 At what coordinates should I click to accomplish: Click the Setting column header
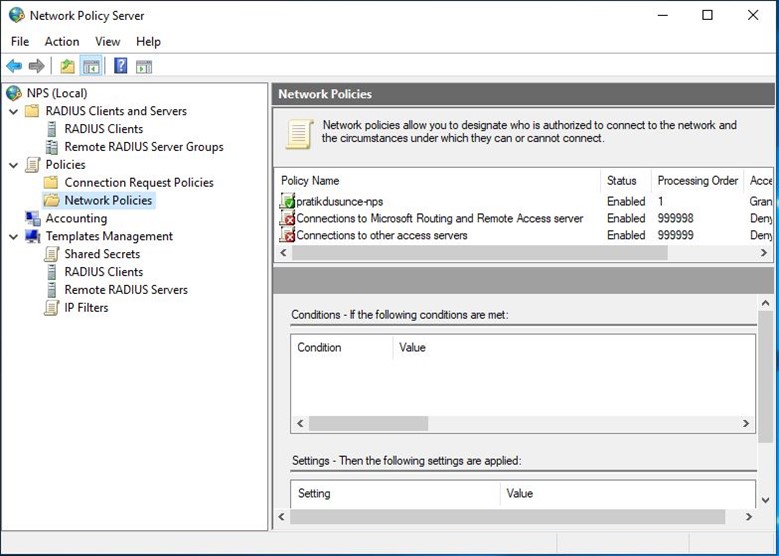click(395, 493)
